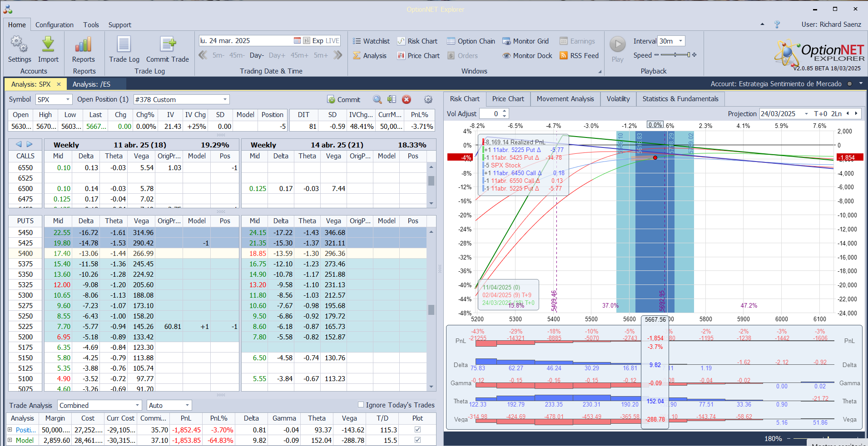Switch to Volatility tab

618,99
